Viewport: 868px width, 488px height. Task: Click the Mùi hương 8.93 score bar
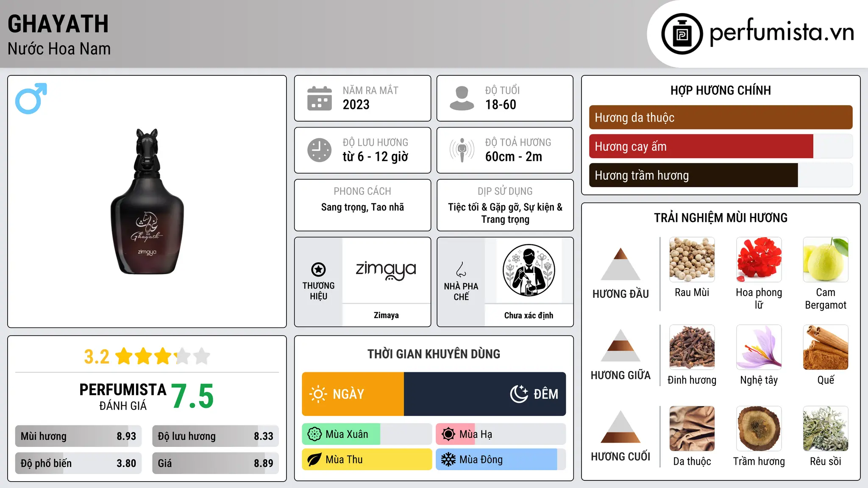pos(78,436)
